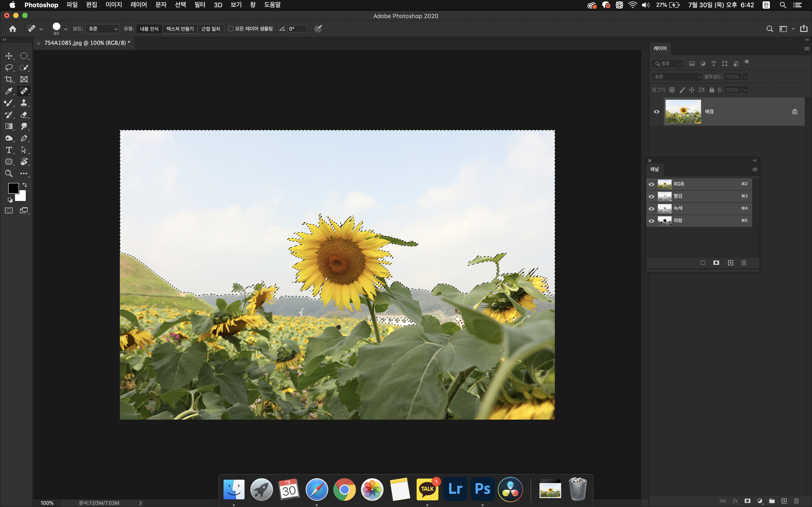Open the brush size picker dropdown
Screen dimensions: 812x507
pyautogui.click(x=65, y=29)
